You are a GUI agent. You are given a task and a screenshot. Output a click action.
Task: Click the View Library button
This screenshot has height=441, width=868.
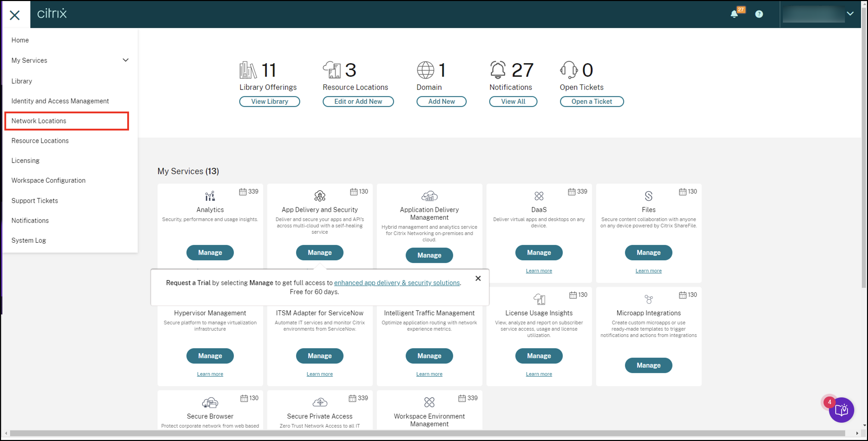[269, 102]
